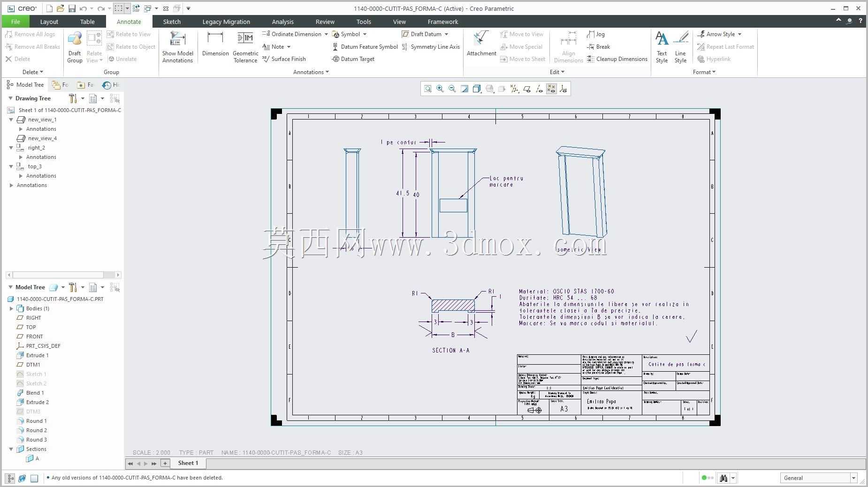This screenshot has width=868, height=487.
Task: Toggle model tree panel display in status bar
Action: 10,478
